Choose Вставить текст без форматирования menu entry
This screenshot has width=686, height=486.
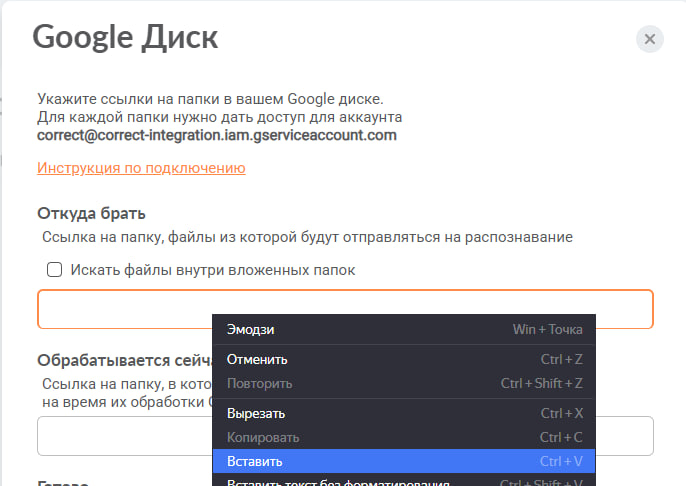(x=404, y=481)
